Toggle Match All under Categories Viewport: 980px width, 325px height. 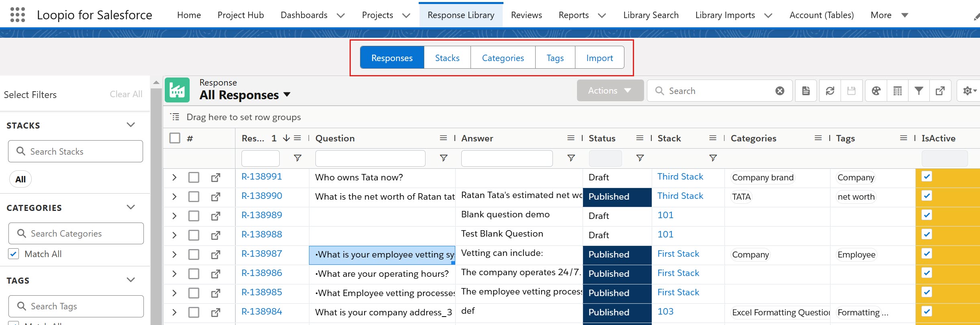tap(14, 254)
